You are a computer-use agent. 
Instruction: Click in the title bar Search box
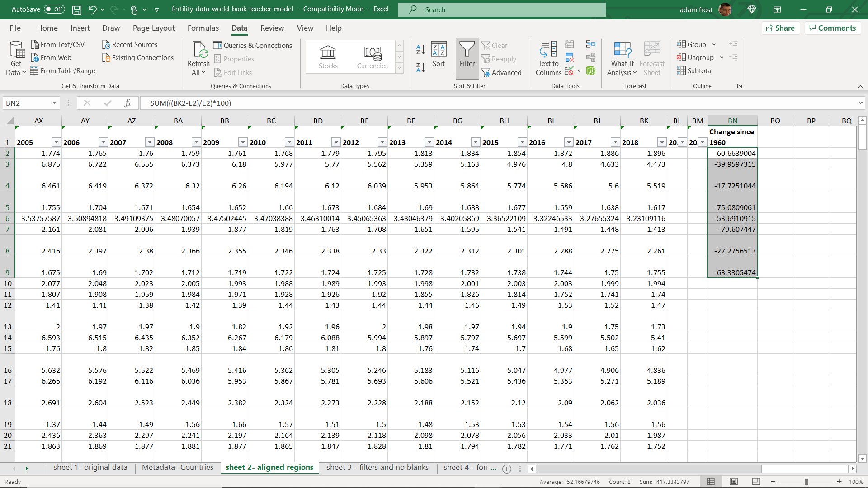pos(502,9)
